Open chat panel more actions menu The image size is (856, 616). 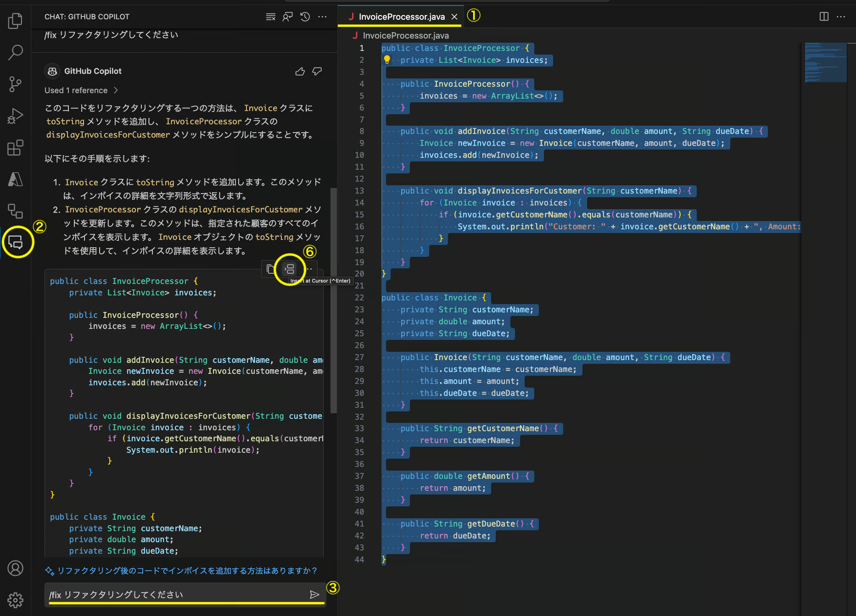323,17
